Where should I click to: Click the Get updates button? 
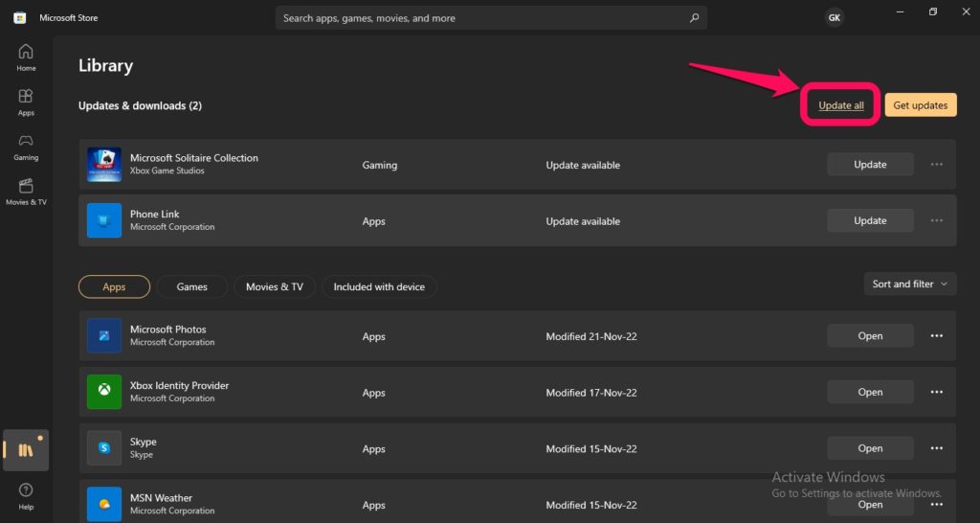coord(920,105)
